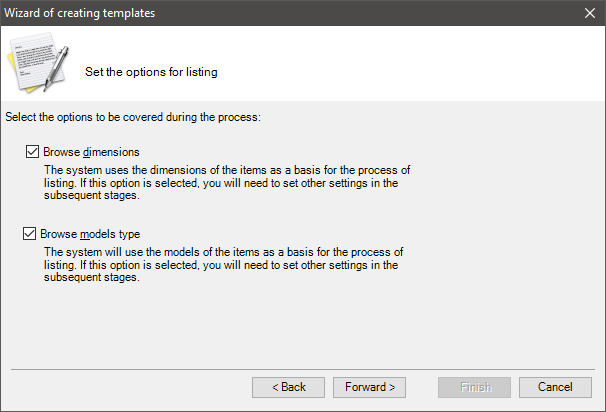Cancel the template creation wizard
Viewport: 606px width, 412px height.
[x=555, y=387]
